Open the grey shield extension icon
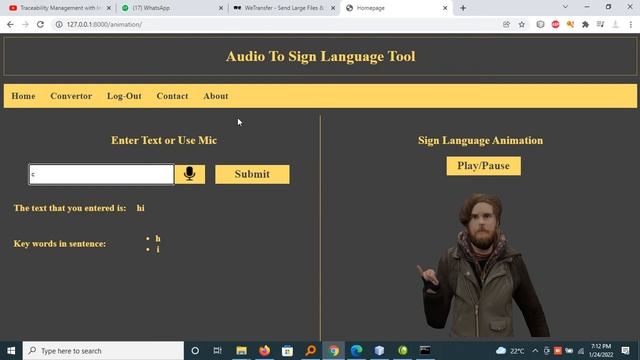Image resolution: width=640 pixels, height=360 pixels. (x=540, y=24)
